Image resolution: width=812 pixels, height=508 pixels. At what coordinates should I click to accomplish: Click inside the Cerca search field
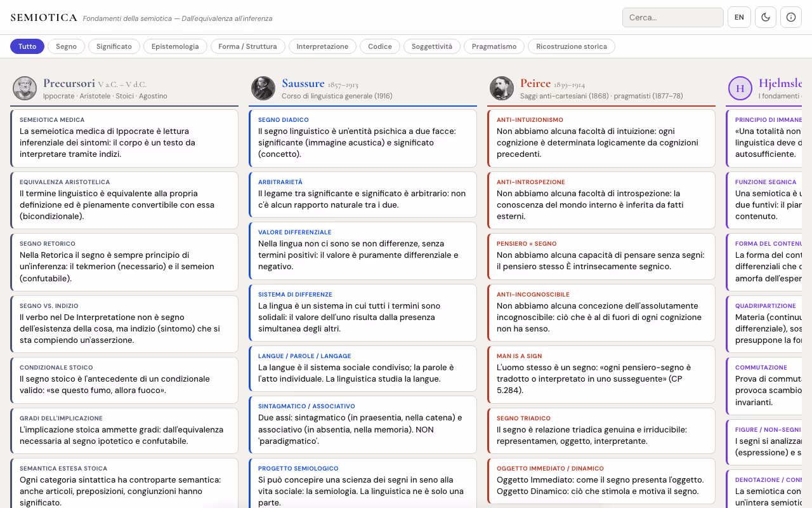[x=672, y=17]
